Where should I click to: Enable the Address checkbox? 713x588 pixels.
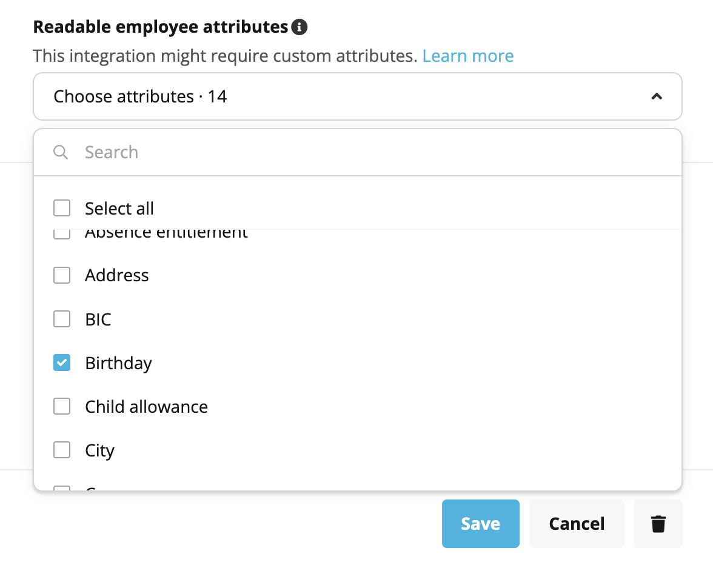pos(62,275)
